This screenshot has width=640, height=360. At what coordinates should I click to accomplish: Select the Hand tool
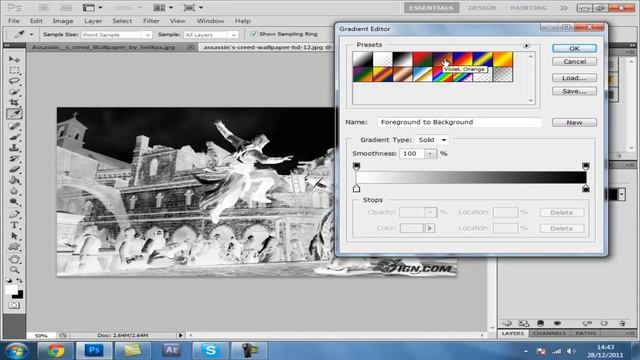tap(14, 259)
